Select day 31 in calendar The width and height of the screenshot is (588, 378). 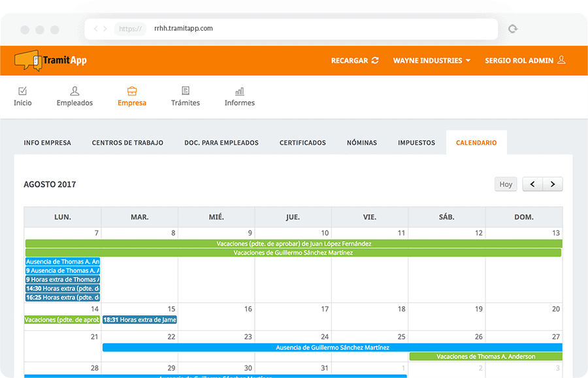(x=325, y=368)
